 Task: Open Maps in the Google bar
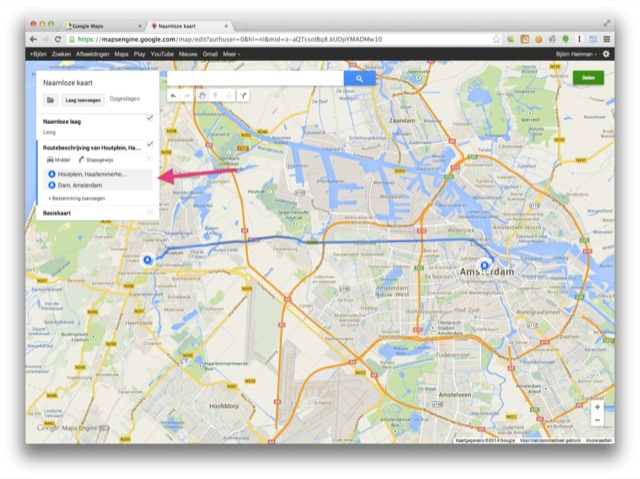pos(121,54)
